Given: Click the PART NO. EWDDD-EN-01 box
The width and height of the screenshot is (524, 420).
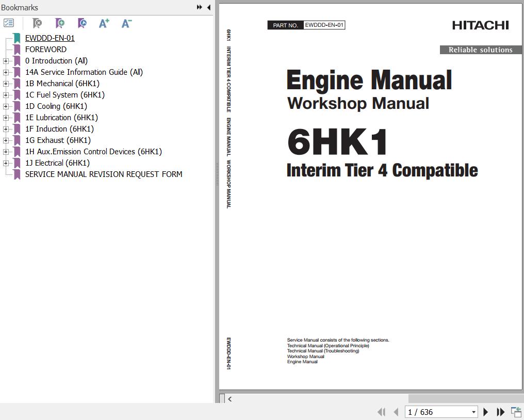Looking at the screenshot, I should pyautogui.click(x=306, y=25).
